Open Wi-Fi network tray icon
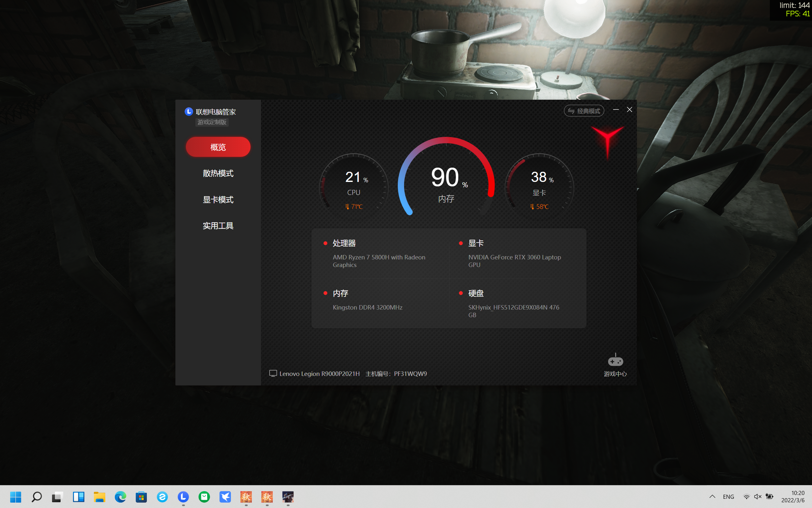This screenshot has height=508, width=812. point(746,497)
